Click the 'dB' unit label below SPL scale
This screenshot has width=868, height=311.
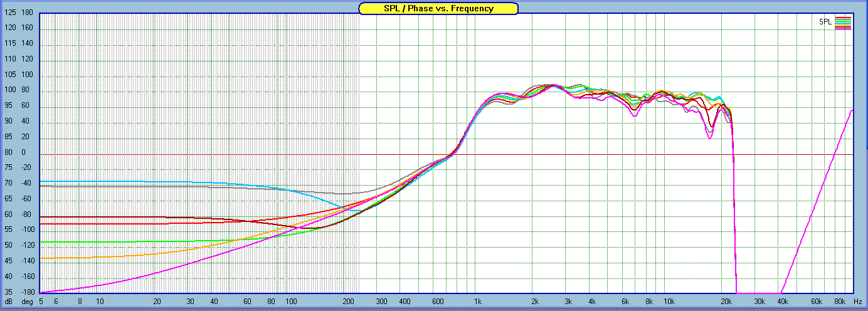coord(8,302)
